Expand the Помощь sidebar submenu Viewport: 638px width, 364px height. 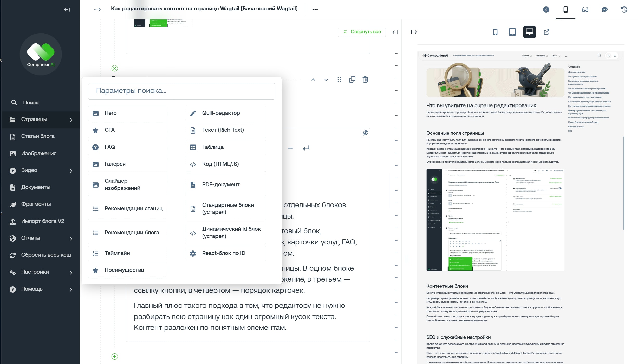pos(41,289)
